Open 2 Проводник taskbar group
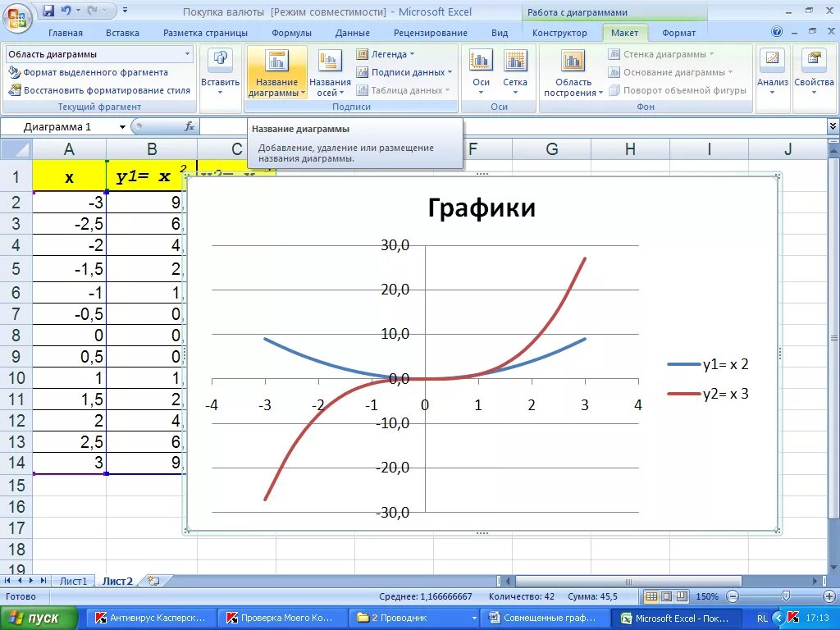 [x=414, y=619]
